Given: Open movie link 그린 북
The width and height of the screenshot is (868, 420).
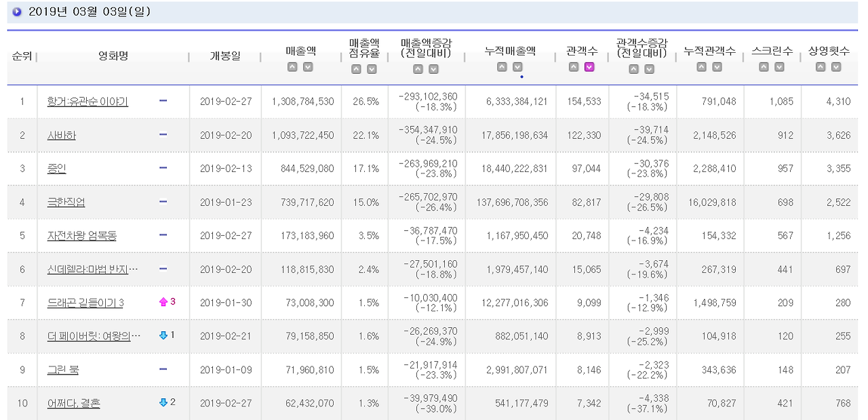Looking at the screenshot, I should pos(63,370).
